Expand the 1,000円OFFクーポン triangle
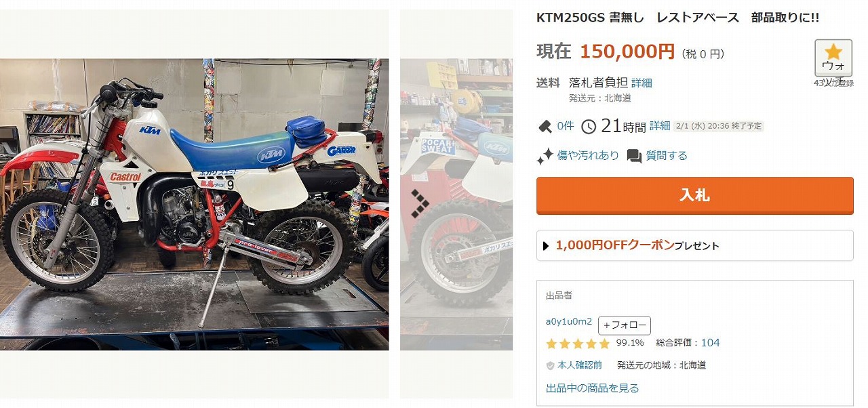 546,246
